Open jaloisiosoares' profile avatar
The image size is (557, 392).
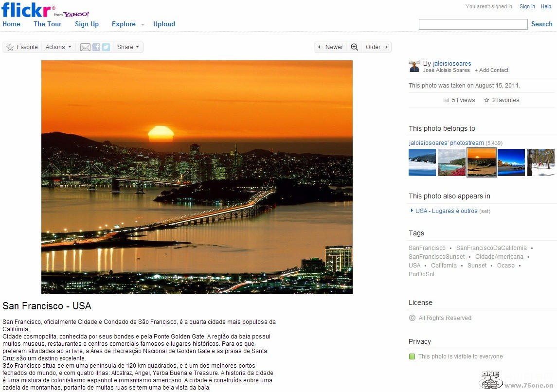pyautogui.click(x=414, y=67)
